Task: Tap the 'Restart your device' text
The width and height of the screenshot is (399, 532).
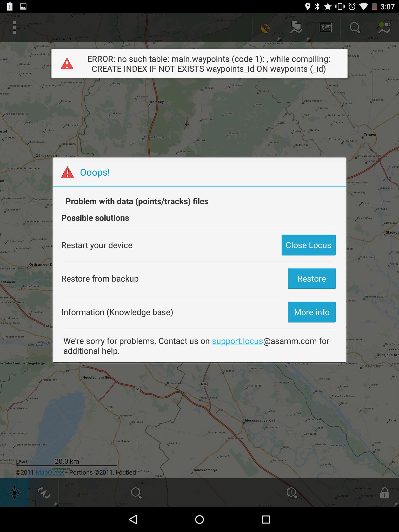Action: [97, 245]
